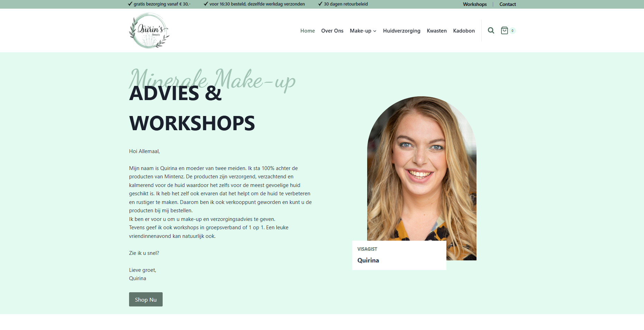Go to the Home menu item
Screen dimensions: 644x330
[x=307, y=31]
